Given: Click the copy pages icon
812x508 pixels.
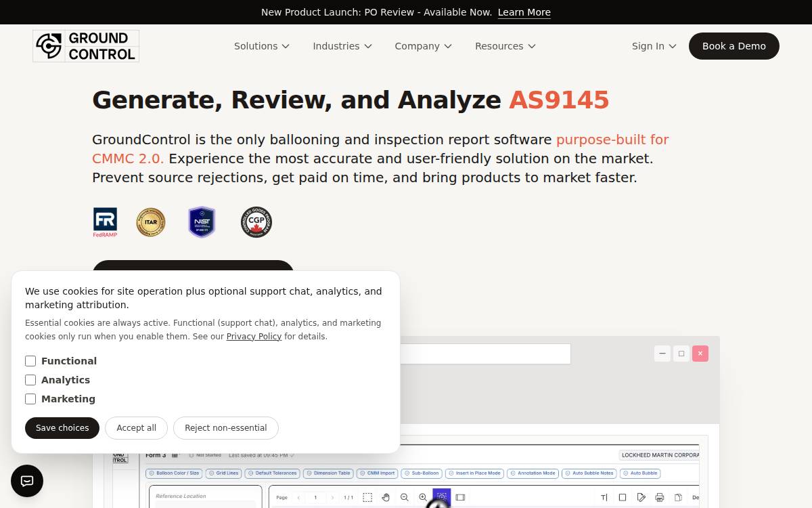Looking at the screenshot, I should (678, 497).
